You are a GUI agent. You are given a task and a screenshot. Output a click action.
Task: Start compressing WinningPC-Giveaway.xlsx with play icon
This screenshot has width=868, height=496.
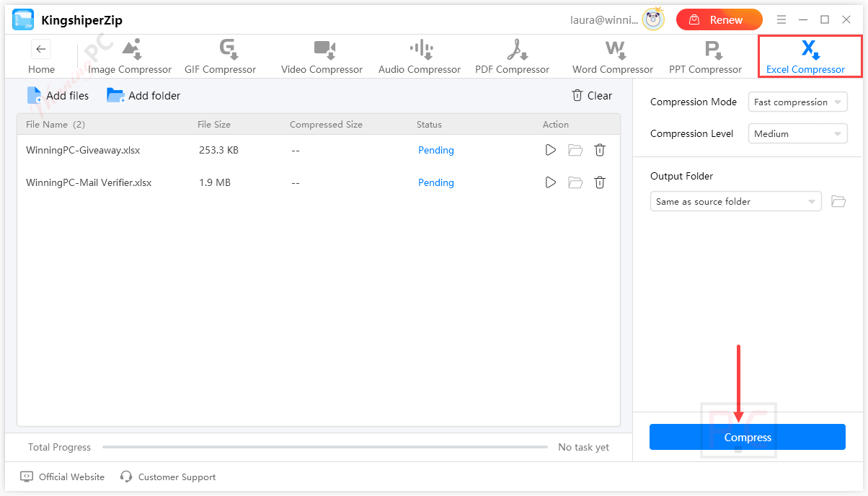(x=551, y=150)
